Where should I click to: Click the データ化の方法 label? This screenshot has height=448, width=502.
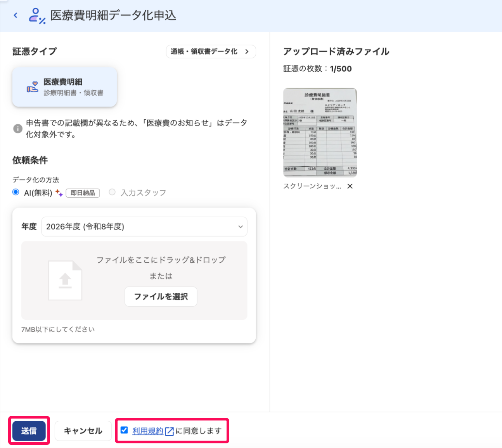pos(36,180)
